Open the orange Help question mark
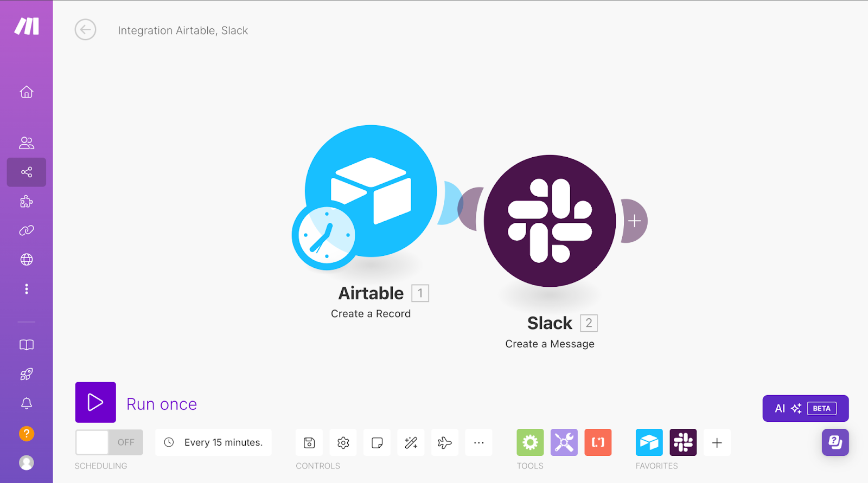This screenshot has height=483, width=868. pos(27,434)
